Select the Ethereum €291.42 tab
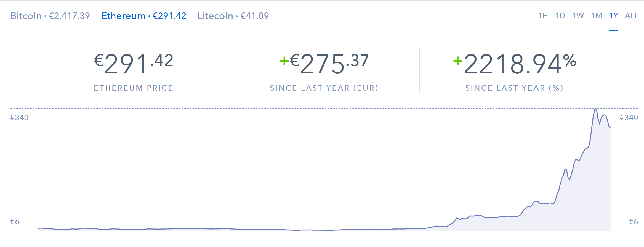 (144, 16)
